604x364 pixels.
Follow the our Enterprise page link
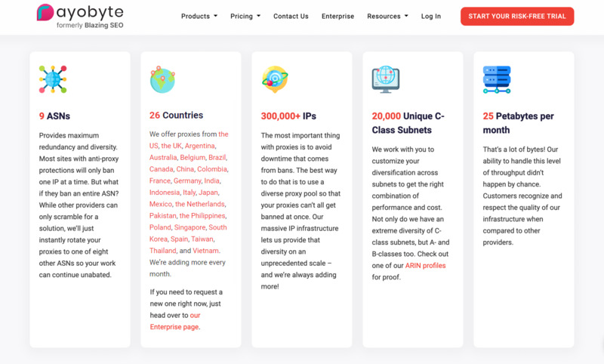coord(174,327)
